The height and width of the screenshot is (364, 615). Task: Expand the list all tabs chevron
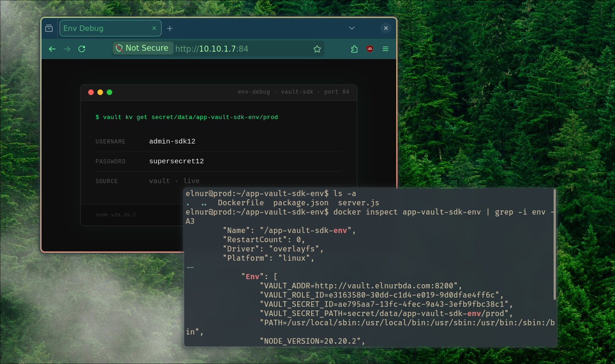click(352, 28)
